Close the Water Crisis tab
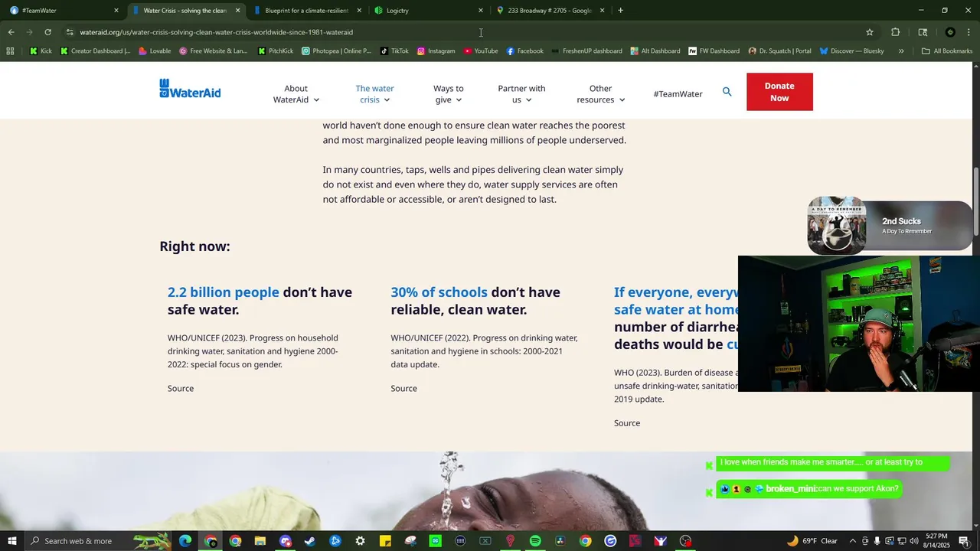The width and height of the screenshot is (980, 551). tap(237, 11)
